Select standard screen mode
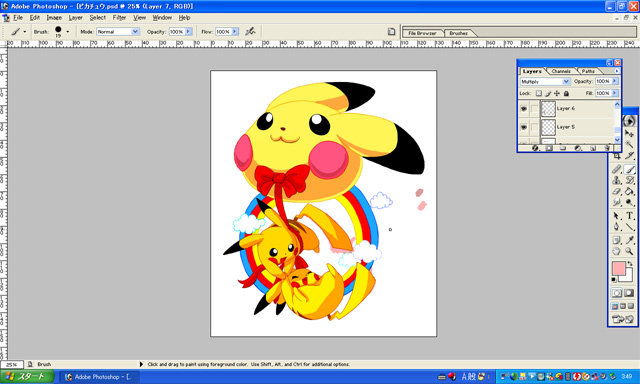Screen dimensions: 640x384 tap(615, 306)
